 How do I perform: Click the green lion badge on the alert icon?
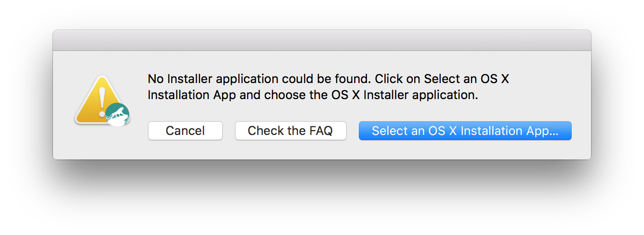click(x=117, y=115)
